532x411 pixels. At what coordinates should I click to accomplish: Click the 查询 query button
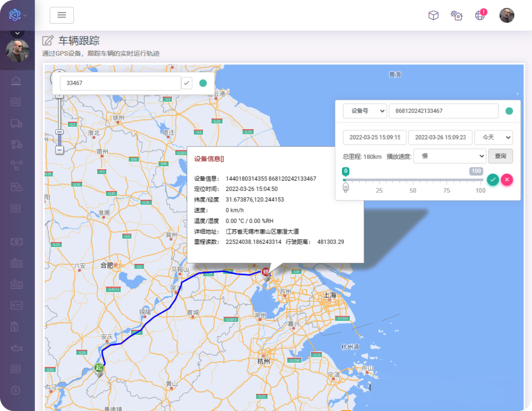[500, 157]
